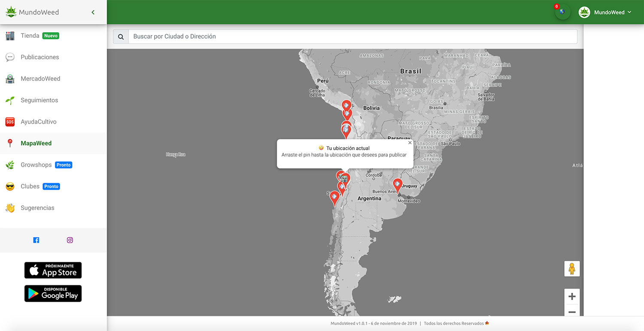Collapse the sidebar with the chevron arrow

click(x=93, y=12)
